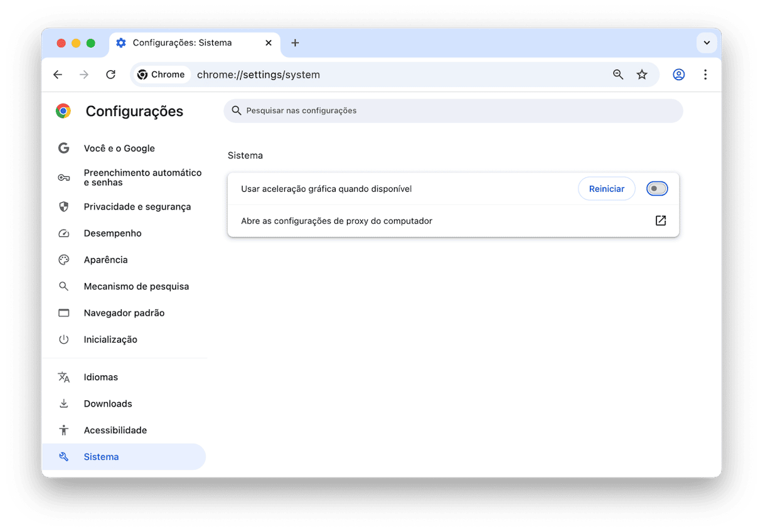
Task: Click the wrench Sistema icon
Action: click(63, 457)
